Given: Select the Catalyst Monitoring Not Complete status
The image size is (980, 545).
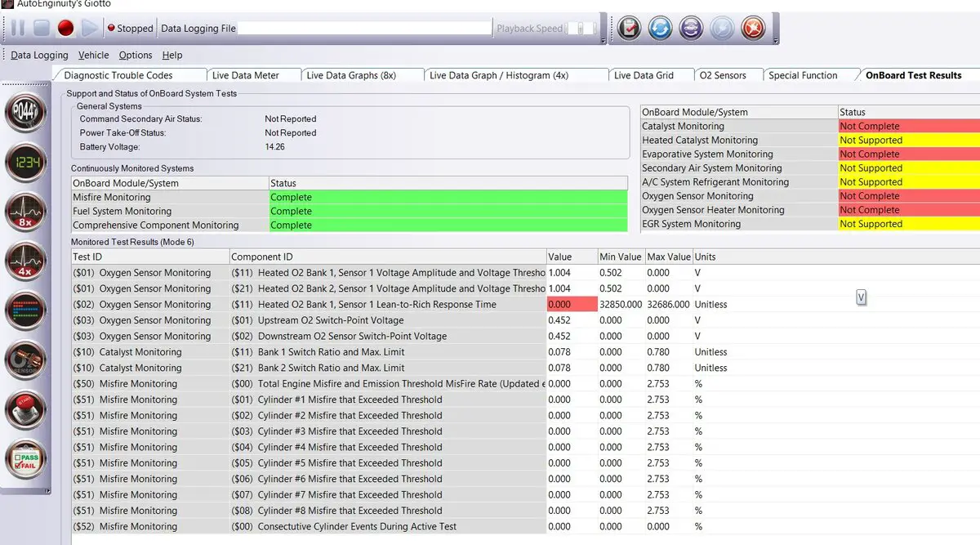Looking at the screenshot, I should coord(909,126).
